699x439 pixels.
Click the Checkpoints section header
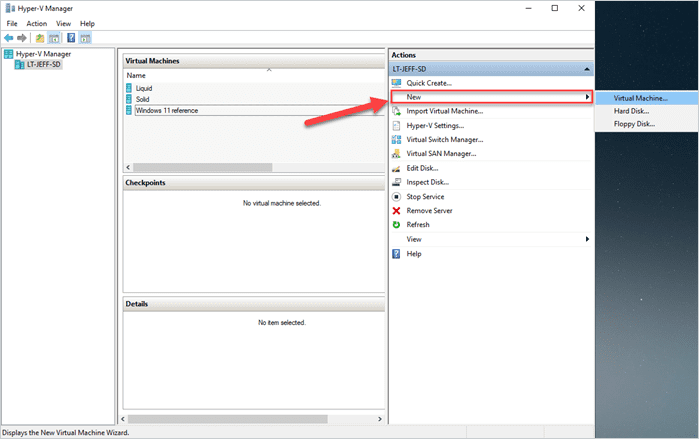coord(254,183)
